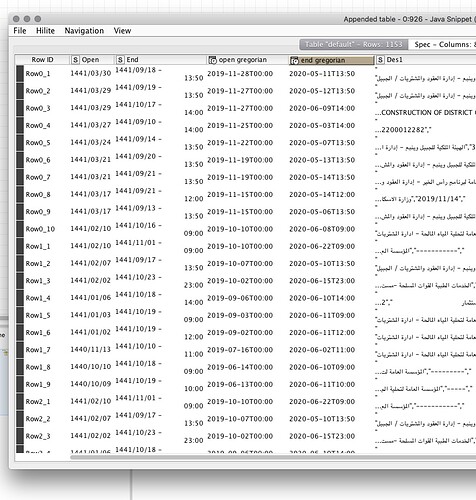Select the Table "default" Rows tab
This screenshot has width=476, height=500.
click(354, 44)
